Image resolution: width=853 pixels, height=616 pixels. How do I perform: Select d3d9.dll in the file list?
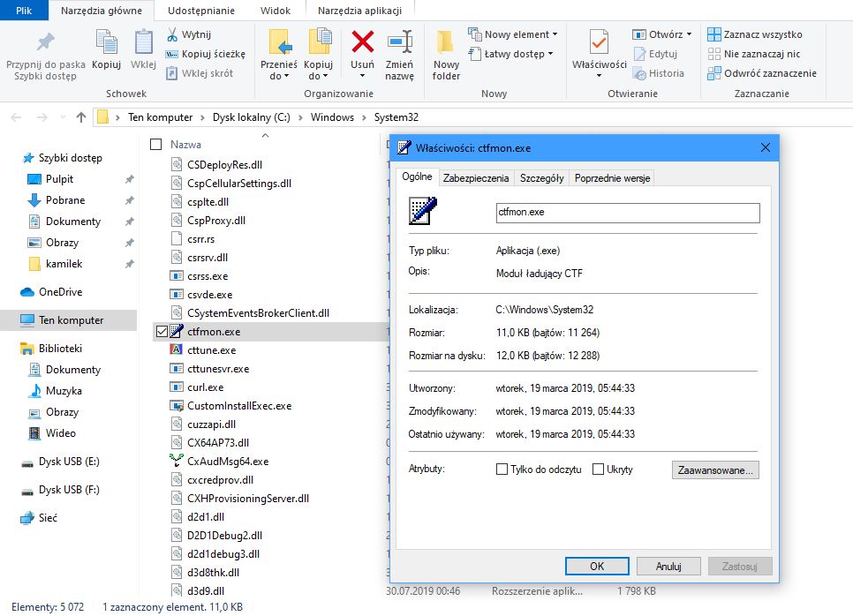tap(206, 590)
